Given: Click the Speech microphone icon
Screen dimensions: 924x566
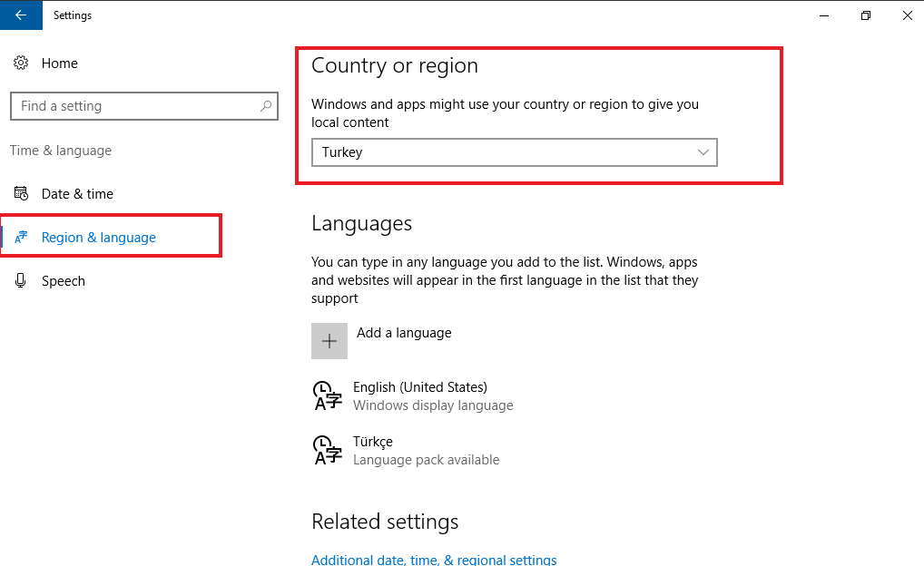Looking at the screenshot, I should tap(21, 281).
